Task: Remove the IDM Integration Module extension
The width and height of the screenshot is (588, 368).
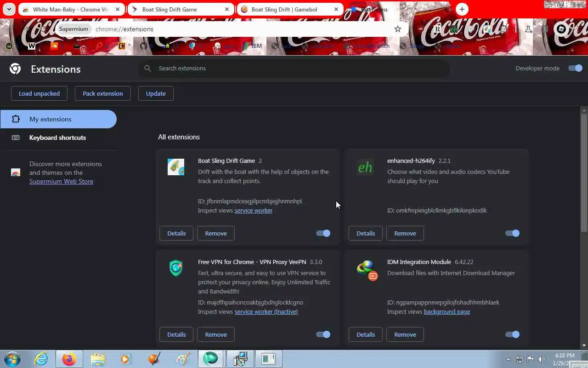Action: point(405,334)
